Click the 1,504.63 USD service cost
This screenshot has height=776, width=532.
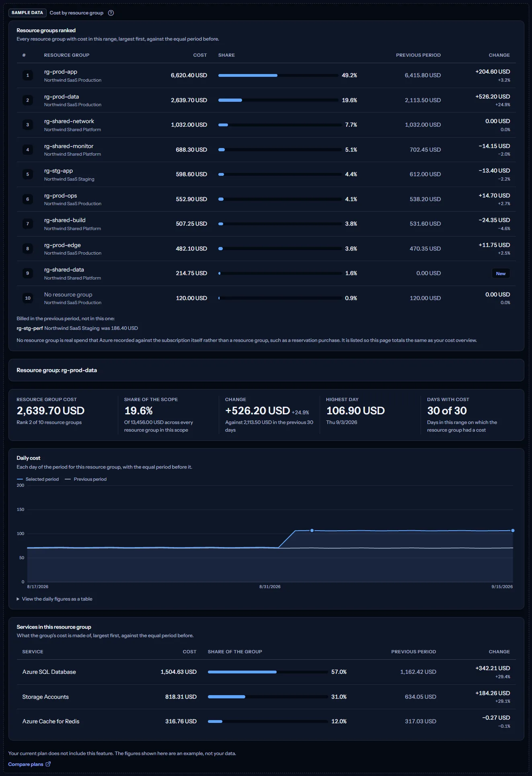(x=179, y=672)
